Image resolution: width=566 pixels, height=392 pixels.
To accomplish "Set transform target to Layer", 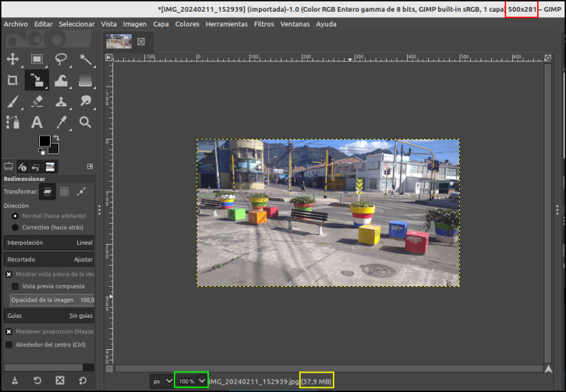I will (x=48, y=192).
